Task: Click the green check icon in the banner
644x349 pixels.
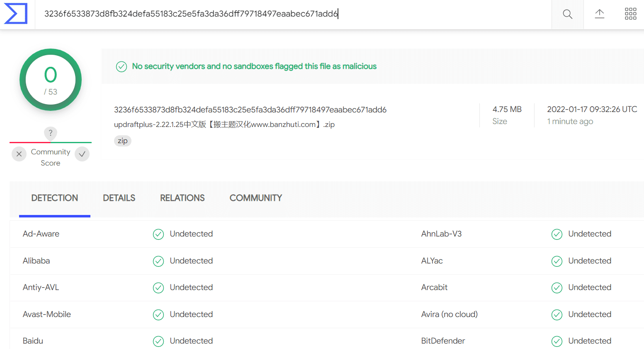Action: (122, 66)
